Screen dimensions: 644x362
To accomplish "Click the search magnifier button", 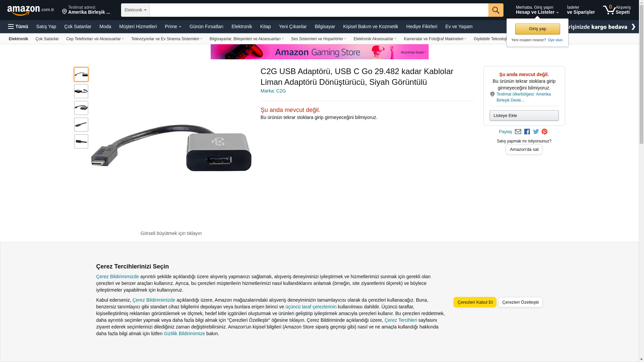I will pyautogui.click(x=496, y=10).
